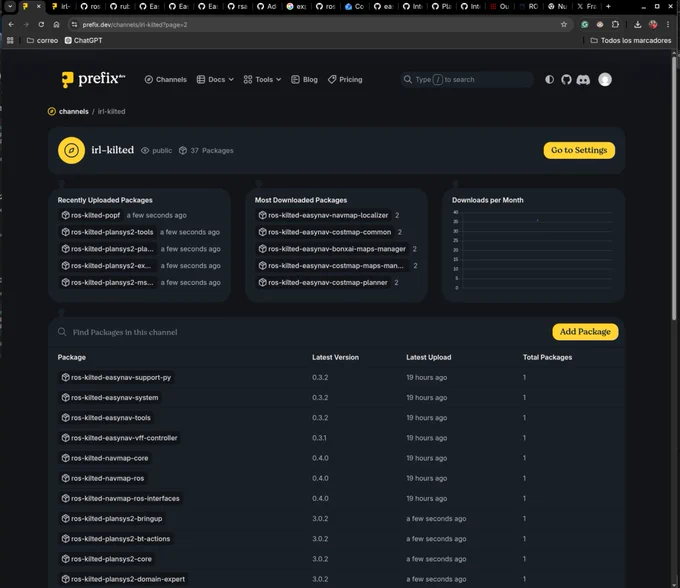Screen dimensions: 680x588
Task: Open the browser downloads icon
Action: (x=638, y=24)
